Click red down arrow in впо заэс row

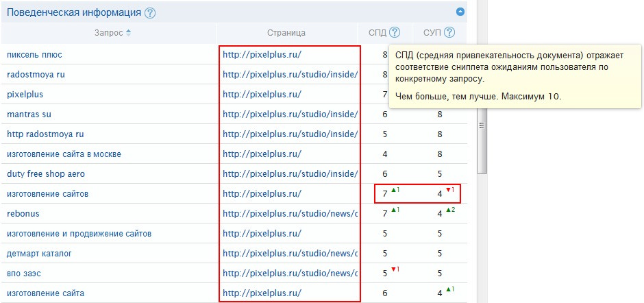click(395, 269)
